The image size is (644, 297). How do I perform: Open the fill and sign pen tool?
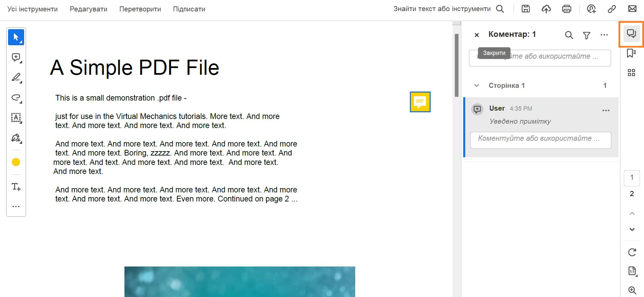pyautogui.click(x=16, y=138)
